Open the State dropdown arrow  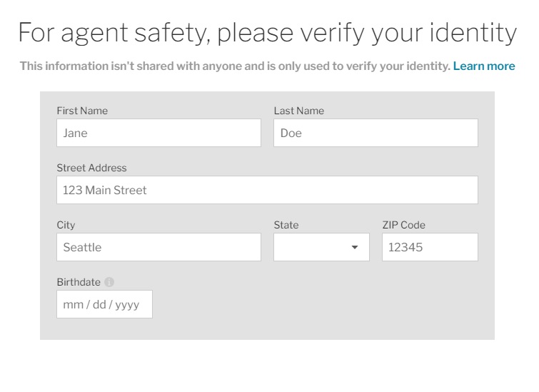(355, 247)
